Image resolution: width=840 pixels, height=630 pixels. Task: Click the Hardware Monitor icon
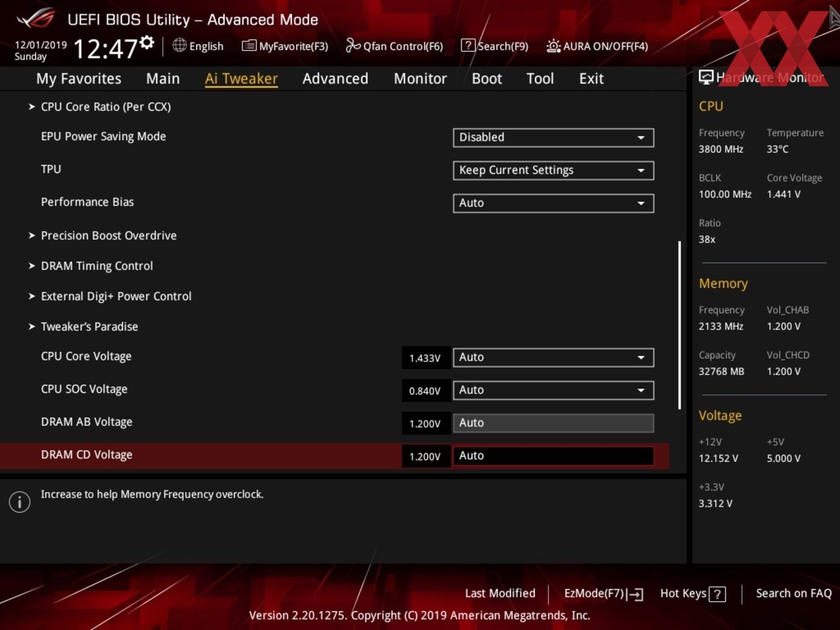[x=705, y=77]
